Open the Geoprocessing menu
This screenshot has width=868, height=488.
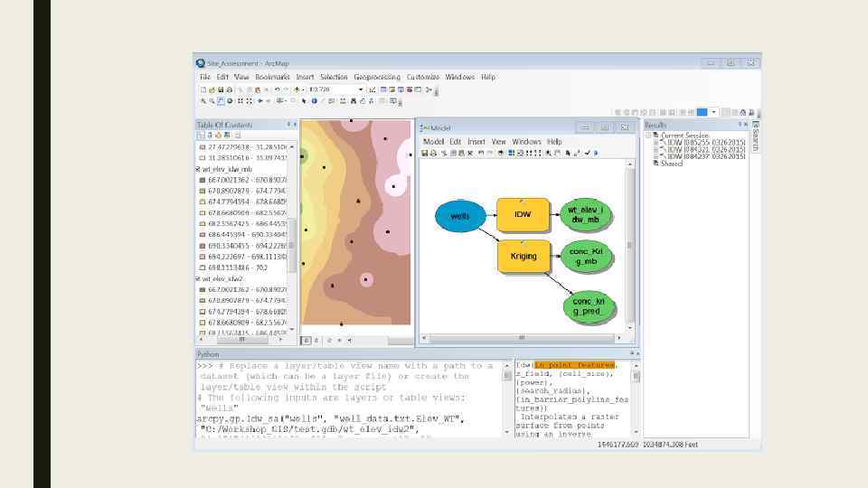pyautogui.click(x=377, y=78)
